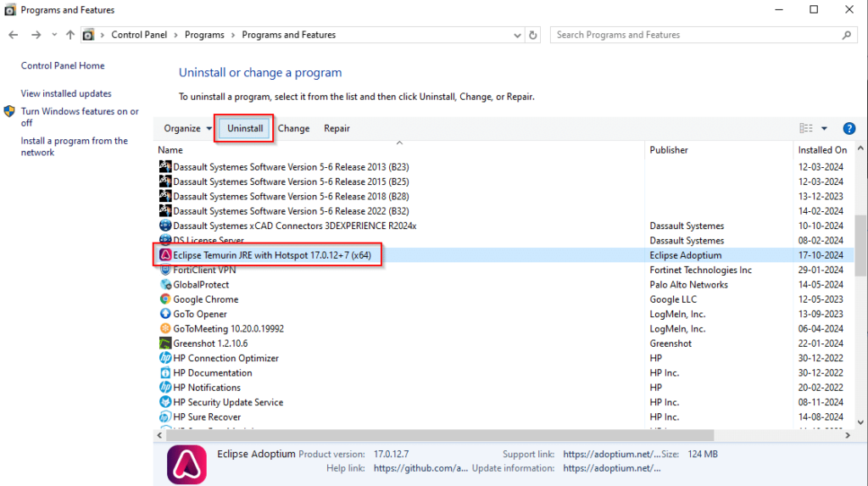This screenshot has width=868, height=486.
Task: Click the GoTo Opener icon
Action: [165, 314]
